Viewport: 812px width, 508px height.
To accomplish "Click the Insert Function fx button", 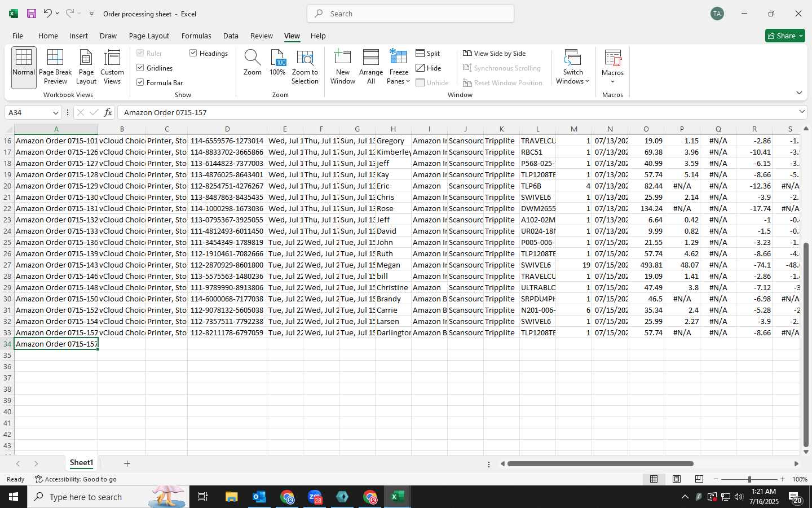I will [x=108, y=112].
